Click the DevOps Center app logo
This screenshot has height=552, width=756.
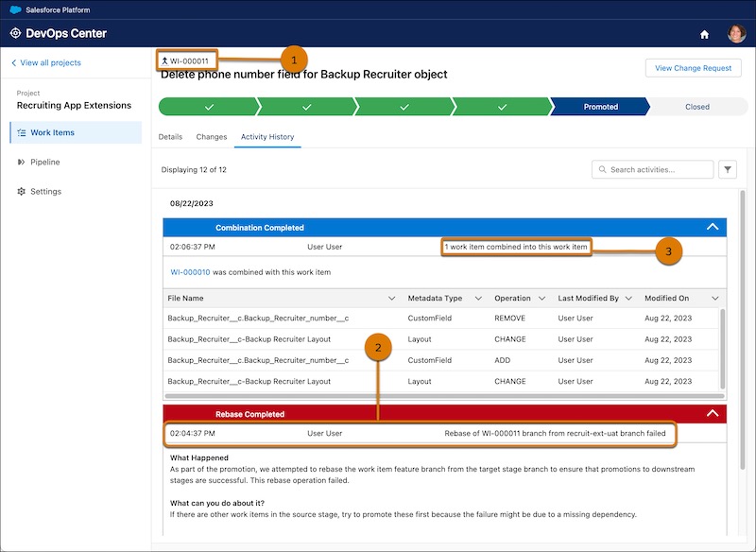(x=13, y=31)
